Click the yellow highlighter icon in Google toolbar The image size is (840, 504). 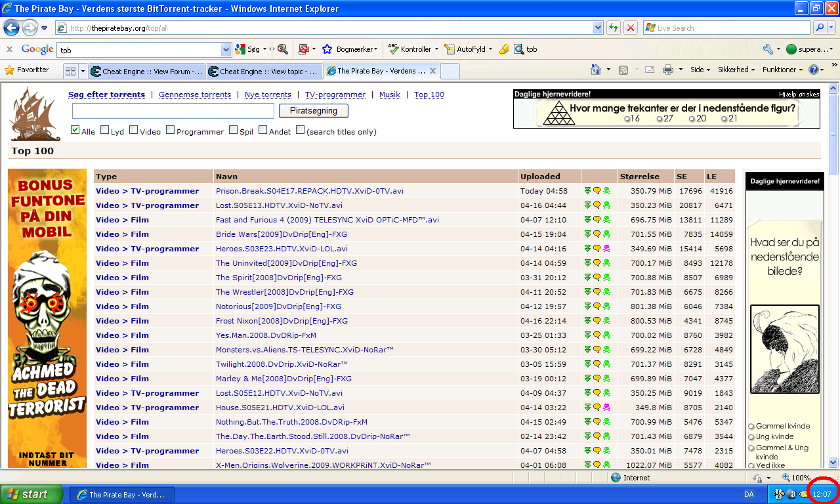point(504,49)
